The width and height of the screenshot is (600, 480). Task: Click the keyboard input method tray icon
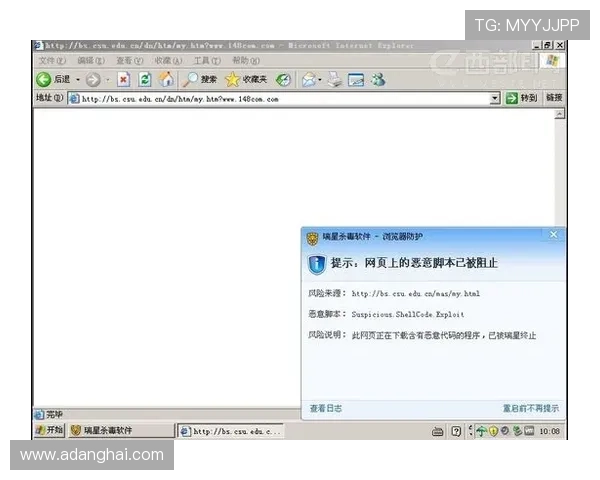click(437, 432)
